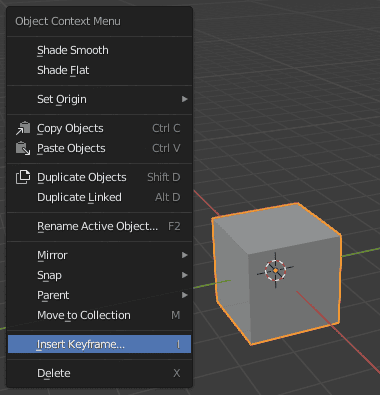Open the Mirror submenu

(x=99, y=255)
